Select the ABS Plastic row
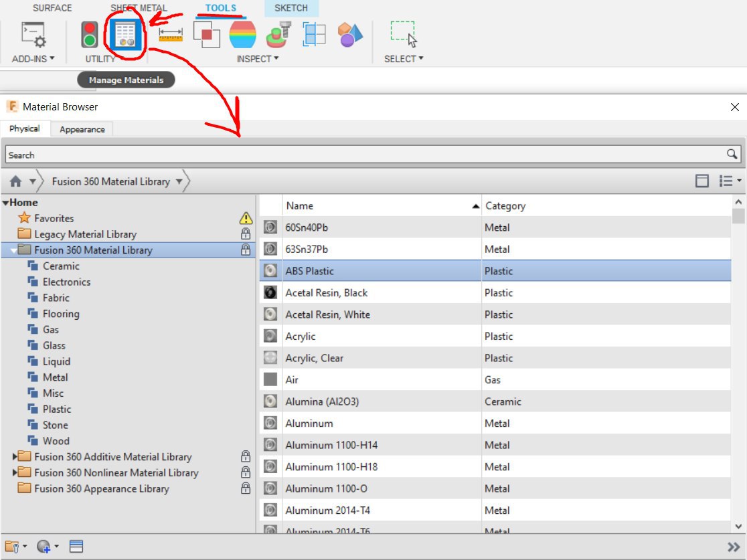The height and width of the screenshot is (560, 747). pos(495,270)
